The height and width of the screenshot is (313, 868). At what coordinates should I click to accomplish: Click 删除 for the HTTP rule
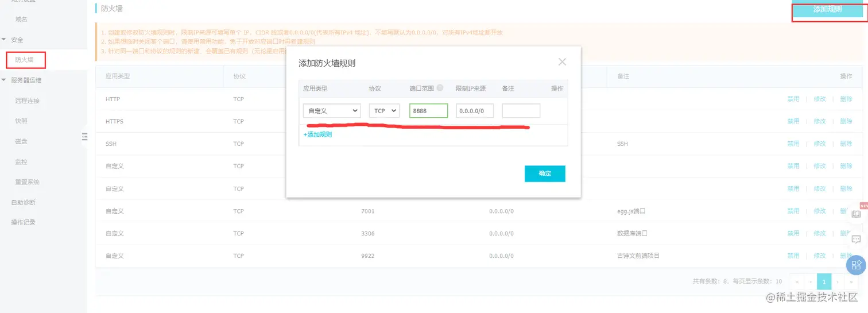846,99
